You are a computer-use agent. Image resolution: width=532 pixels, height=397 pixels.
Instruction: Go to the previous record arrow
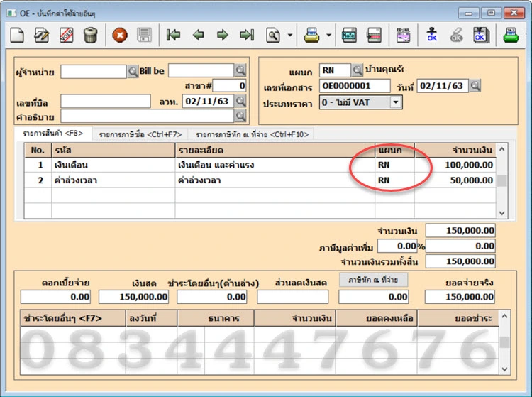pyautogui.click(x=199, y=35)
